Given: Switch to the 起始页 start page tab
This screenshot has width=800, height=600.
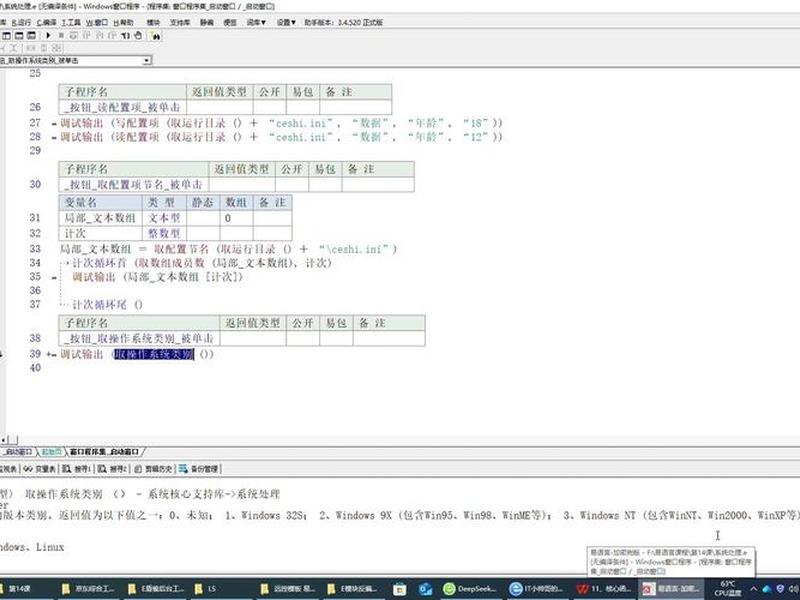Looking at the screenshot, I should tap(52, 452).
